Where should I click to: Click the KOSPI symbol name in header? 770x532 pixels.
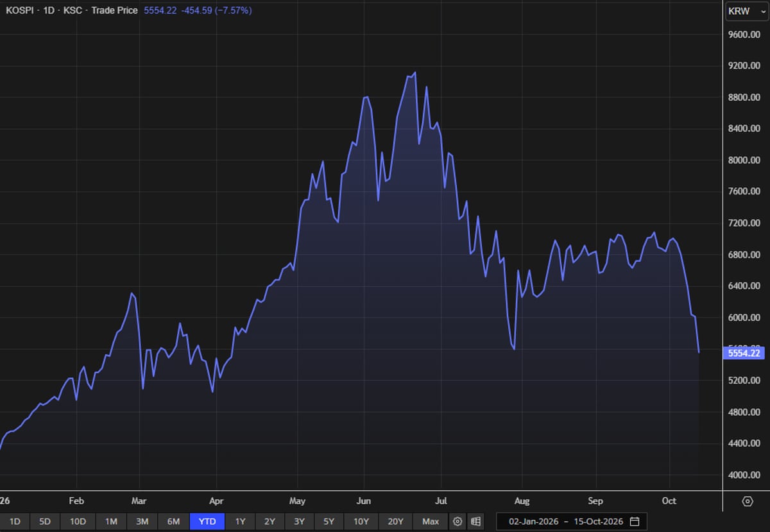pos(20,11)
